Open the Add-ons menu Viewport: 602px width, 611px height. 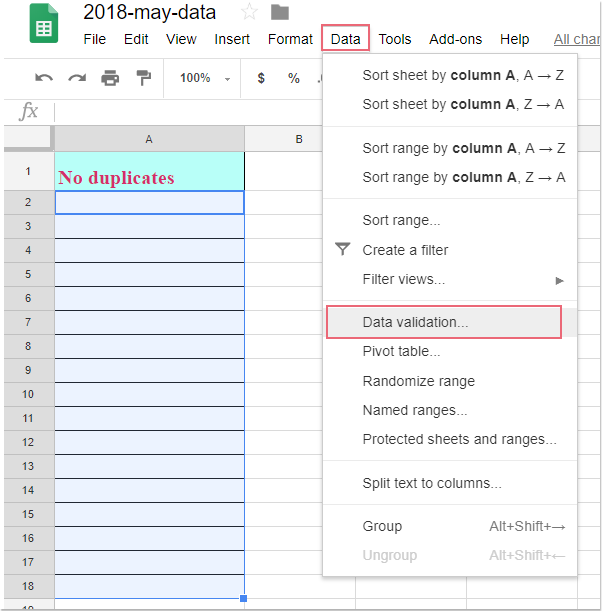[455, 39]
